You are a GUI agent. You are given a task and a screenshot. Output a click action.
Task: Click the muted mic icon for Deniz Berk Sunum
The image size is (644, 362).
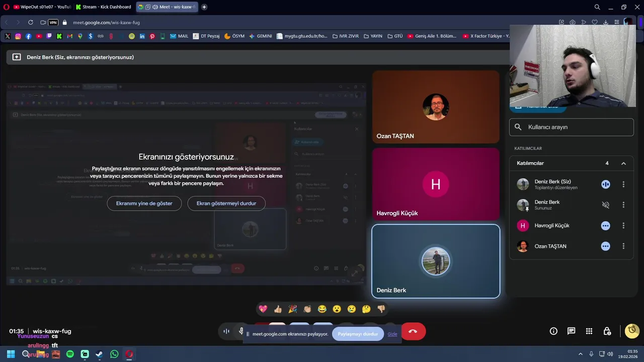[x=605, y=205]
